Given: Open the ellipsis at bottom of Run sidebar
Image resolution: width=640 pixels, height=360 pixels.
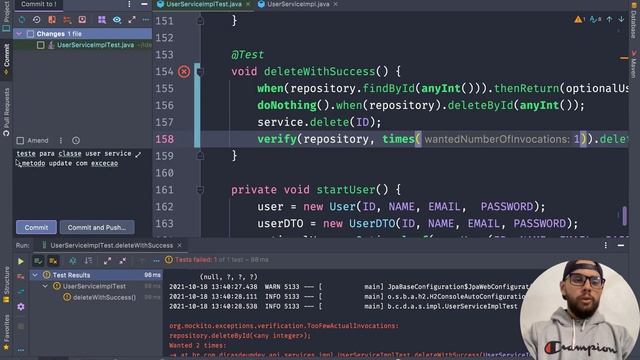Looking at the screenshot, I should 20,350.
